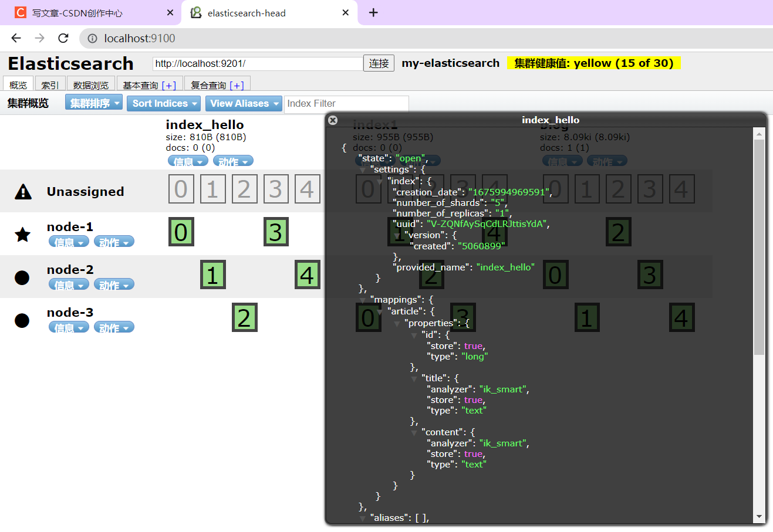
Task: Open index_hello shard 4 on node-2
Action: point(308,275)
